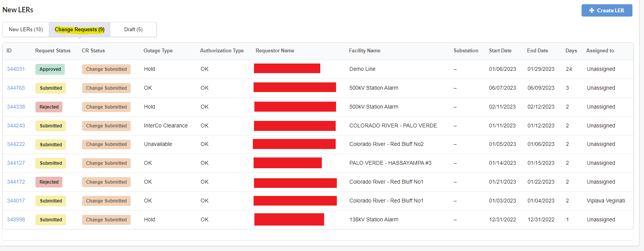Click the Approved status badge
The image size is (644, 251).
coord(50,69)
